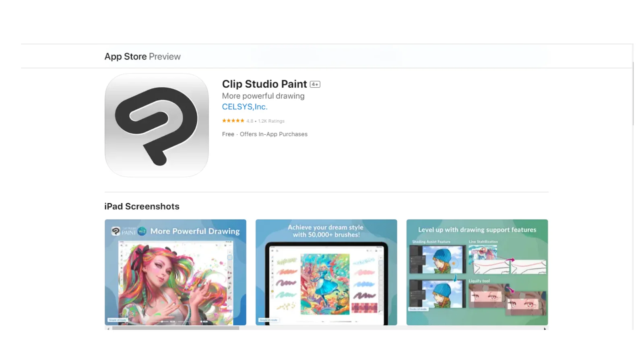Open the CELSYS,Inc. developer link
Screen dimensions: 644x362
pos(245,107)
